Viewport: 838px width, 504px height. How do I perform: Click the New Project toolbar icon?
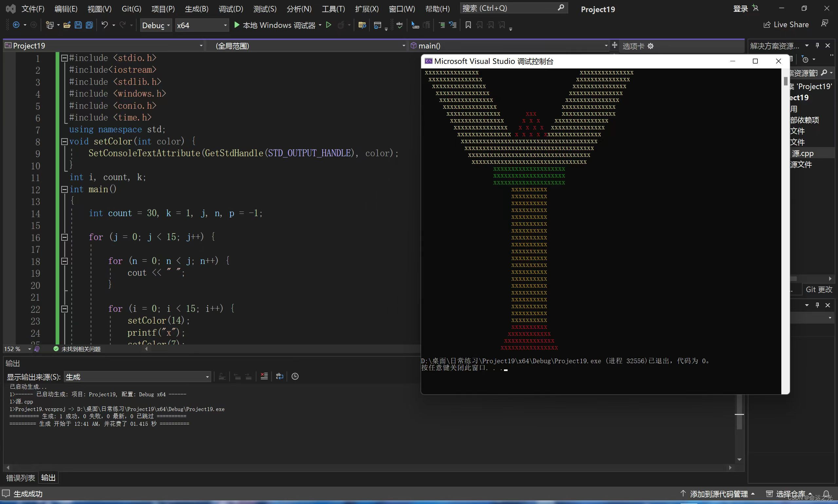click(x=49, y=25)
